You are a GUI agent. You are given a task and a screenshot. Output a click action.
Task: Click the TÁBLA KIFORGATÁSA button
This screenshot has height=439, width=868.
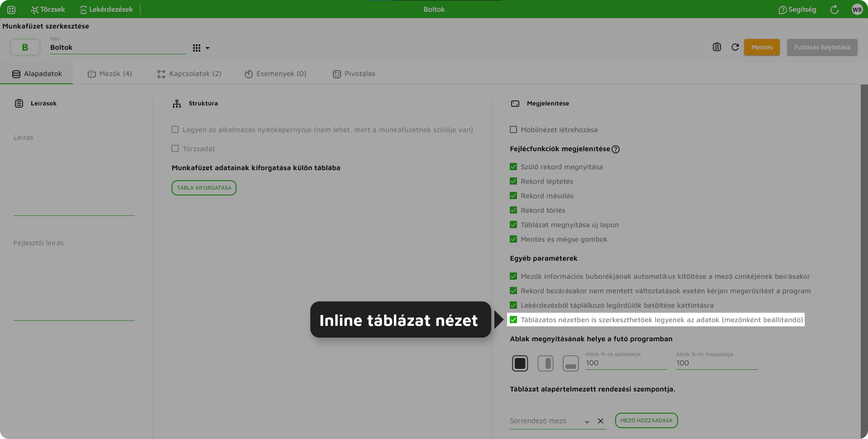[x=204, y=188]
